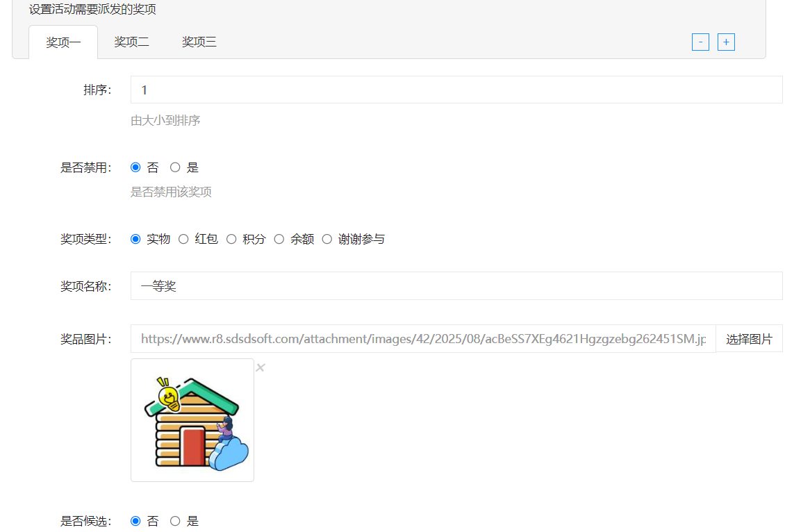785x532 pixels.
Task: Select 是 to disable this award
Action: [175, 167]
